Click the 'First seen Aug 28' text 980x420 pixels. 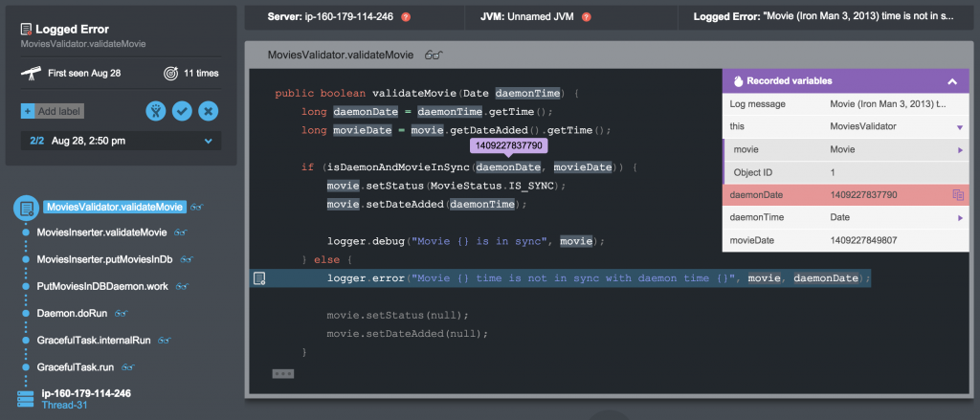pyautogui.click(x=84, y=73)
